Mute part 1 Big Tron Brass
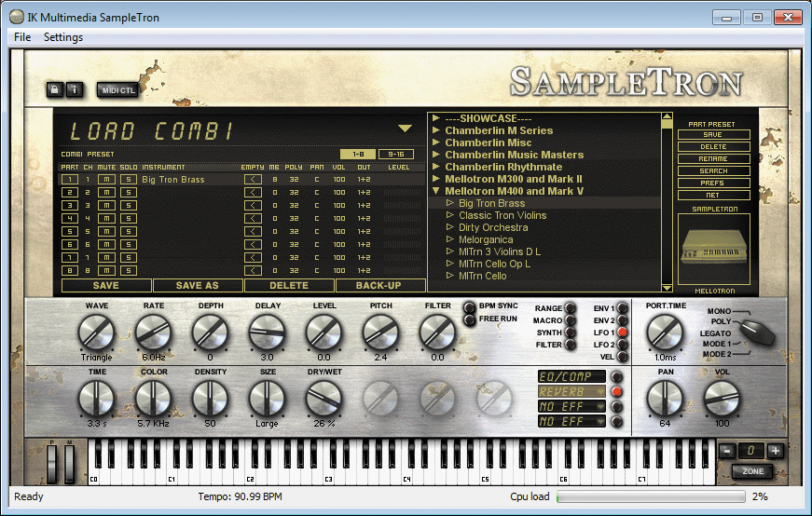Image resolution: width=812 pixels, height=516 pixels. 106,180
